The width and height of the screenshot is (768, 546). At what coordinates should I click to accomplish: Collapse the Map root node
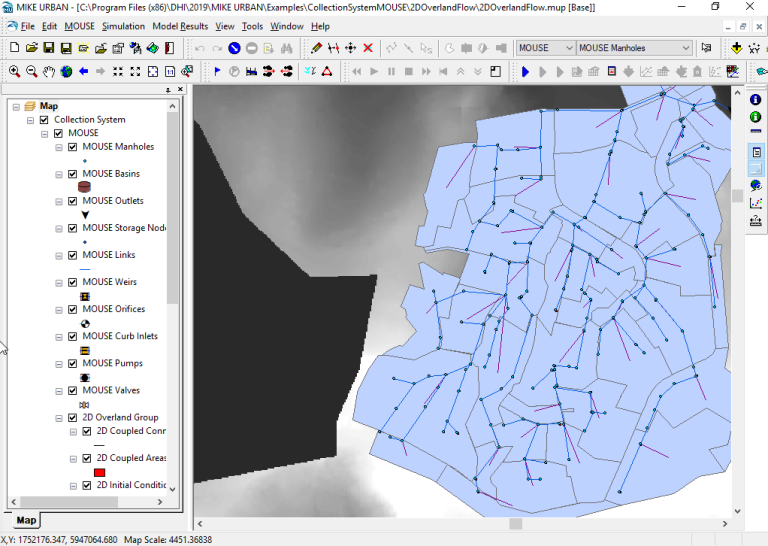click(16, 106)
